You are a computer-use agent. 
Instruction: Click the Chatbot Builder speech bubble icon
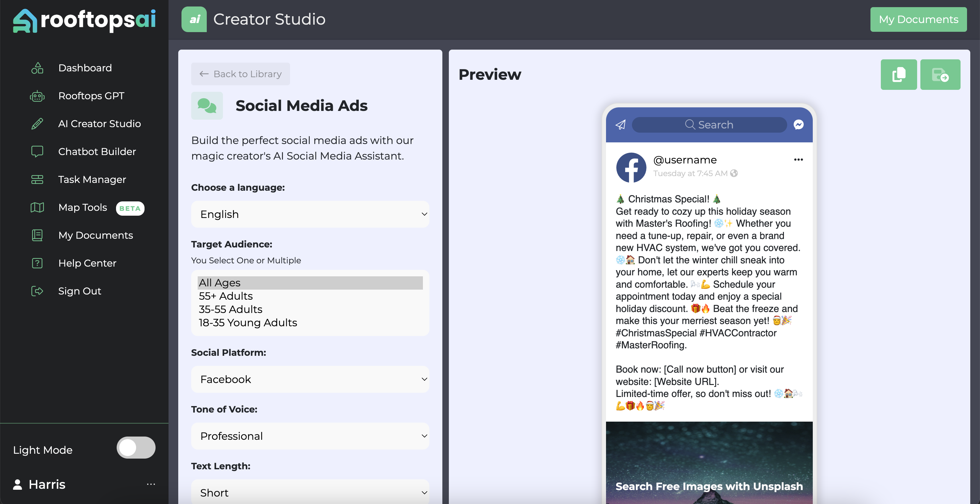pyautogui.click(x=37, y=151)
